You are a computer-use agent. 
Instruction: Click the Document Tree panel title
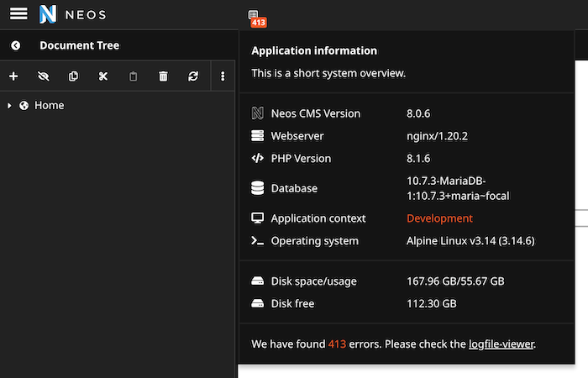[x=80, y=45]
